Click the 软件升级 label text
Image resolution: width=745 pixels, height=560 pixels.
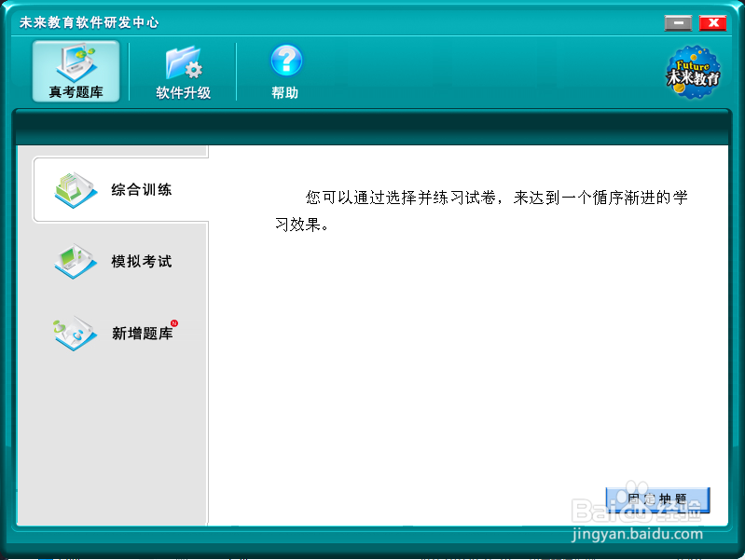[184, 92]
